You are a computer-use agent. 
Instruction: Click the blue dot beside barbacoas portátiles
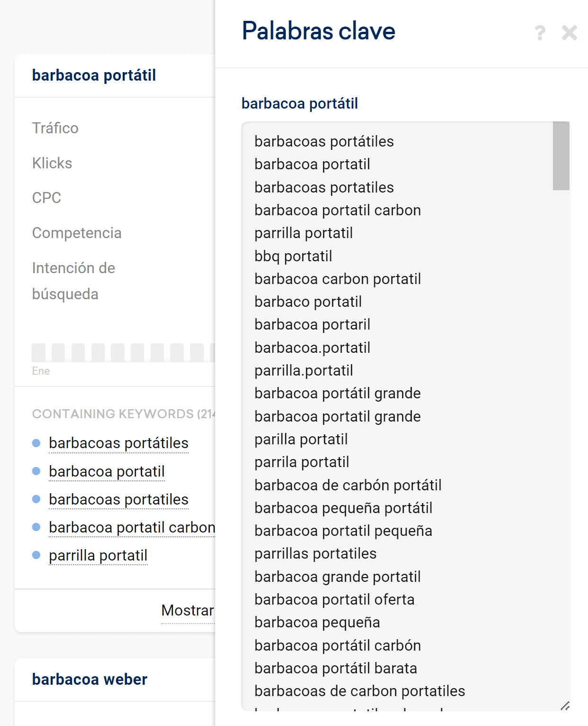36,443
